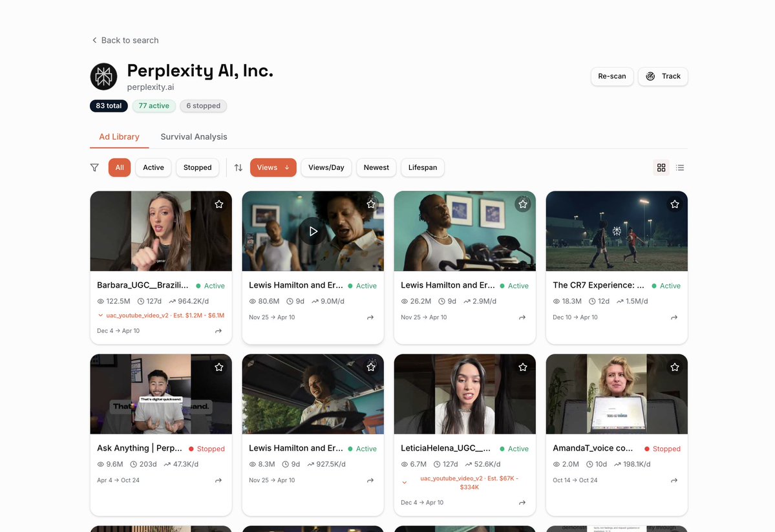
Task: Click the Stopped status on Ask Anything
Action: [x=207, y=449]
